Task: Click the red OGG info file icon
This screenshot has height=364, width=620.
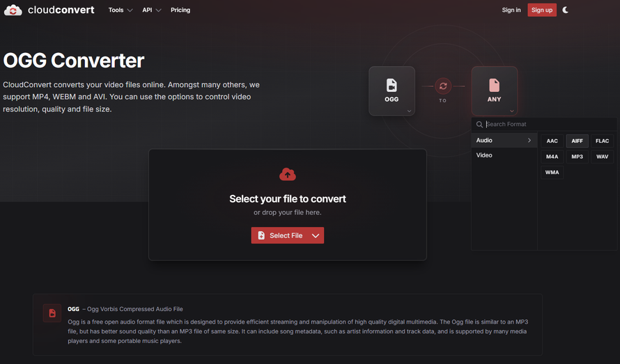Action: (52, 313)
